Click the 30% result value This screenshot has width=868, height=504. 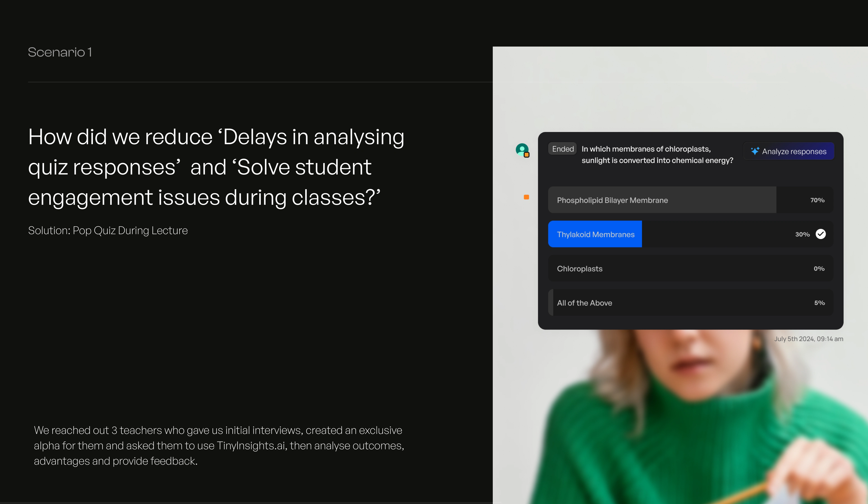coord(802,234)
